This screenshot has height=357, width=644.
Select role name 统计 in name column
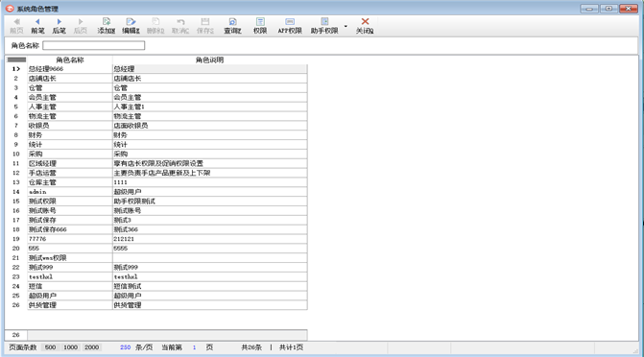70,145
